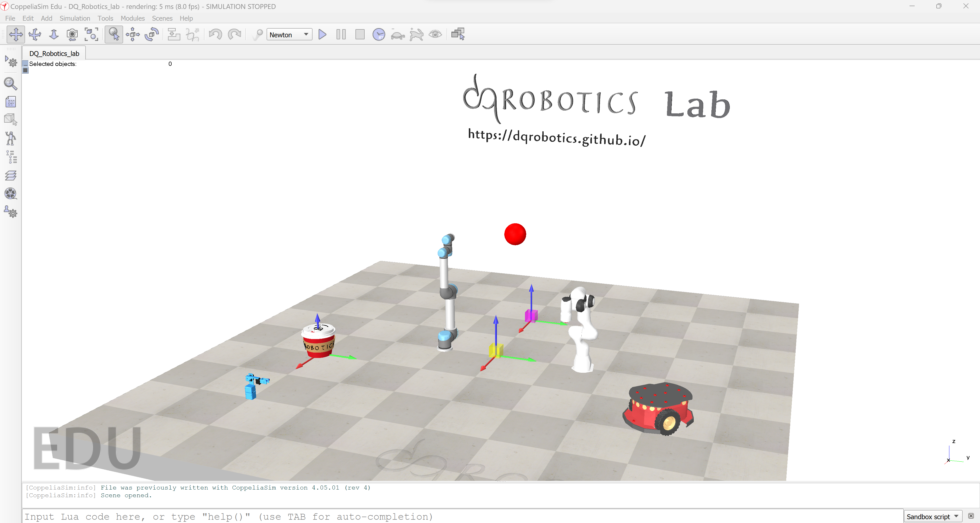Start the simulation with play button
This screenshot has width=980, height=523.
pyautogui.click(x=322, y=35)
